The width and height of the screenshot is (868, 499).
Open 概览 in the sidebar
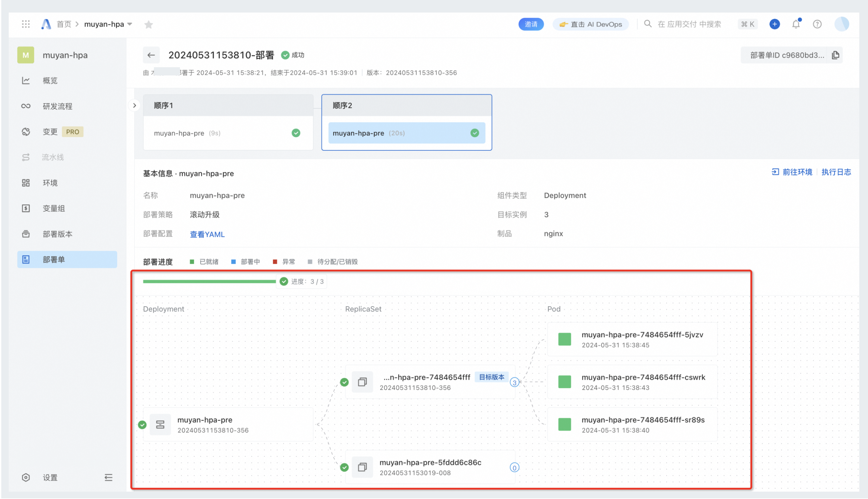tap(67, 81)
